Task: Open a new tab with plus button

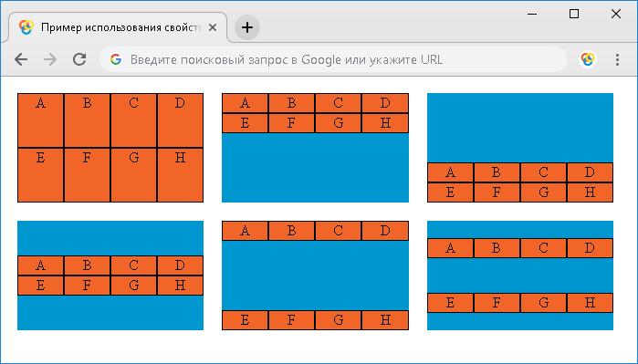Action: [247, 27]
